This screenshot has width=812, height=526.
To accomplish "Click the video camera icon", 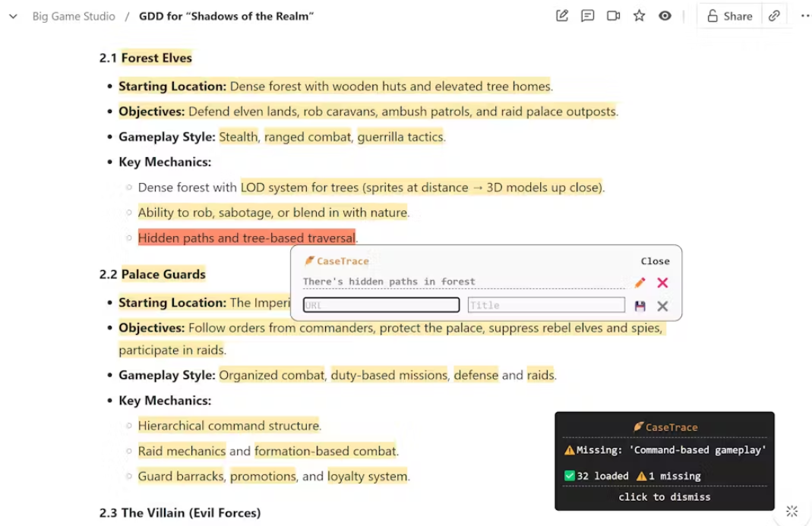I will pos(614,16).
